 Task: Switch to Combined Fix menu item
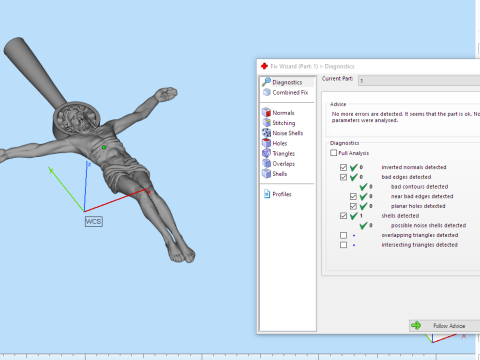(290, 92)
